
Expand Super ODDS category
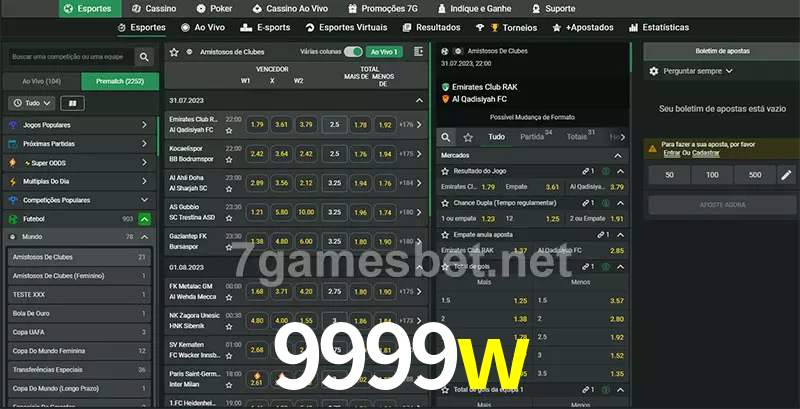(x=79, y=163)
